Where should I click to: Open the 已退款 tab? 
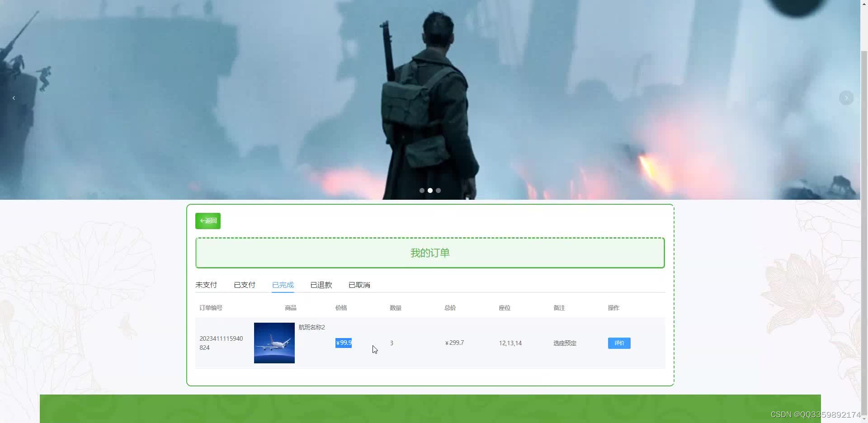321,285
